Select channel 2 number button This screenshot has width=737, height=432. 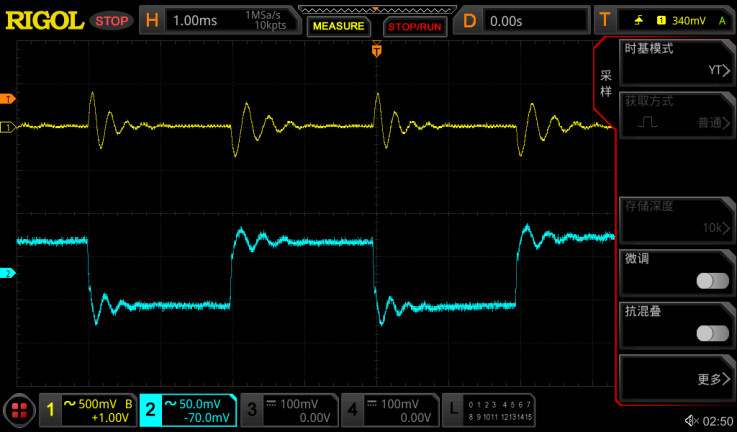[x=150, y=410]
